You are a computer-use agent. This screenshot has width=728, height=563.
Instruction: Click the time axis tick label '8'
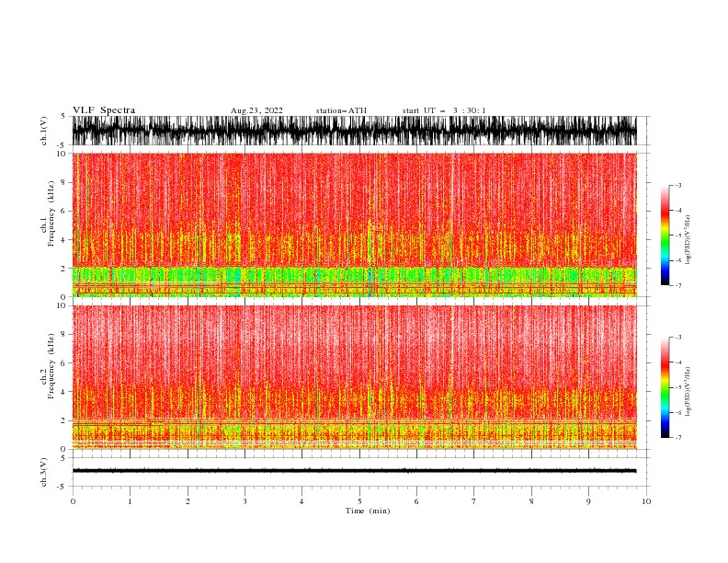point(531,501)
